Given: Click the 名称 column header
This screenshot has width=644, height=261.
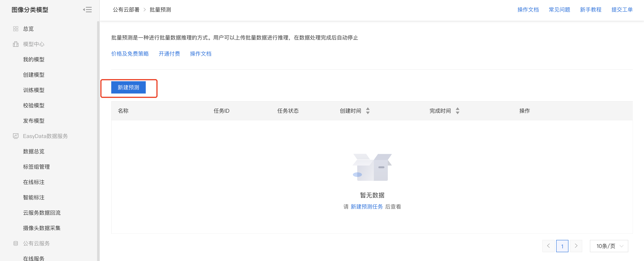Looking at the screenshot, I should (123, 111).
